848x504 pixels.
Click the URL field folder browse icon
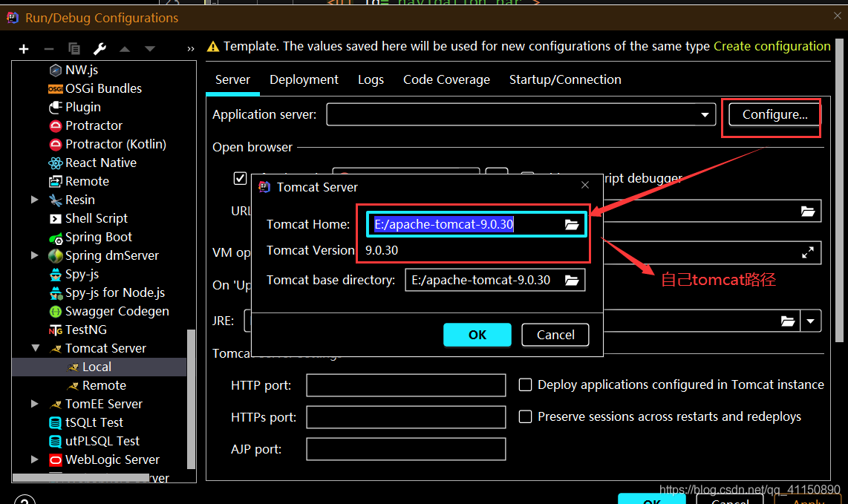click(x=807, y=211)
